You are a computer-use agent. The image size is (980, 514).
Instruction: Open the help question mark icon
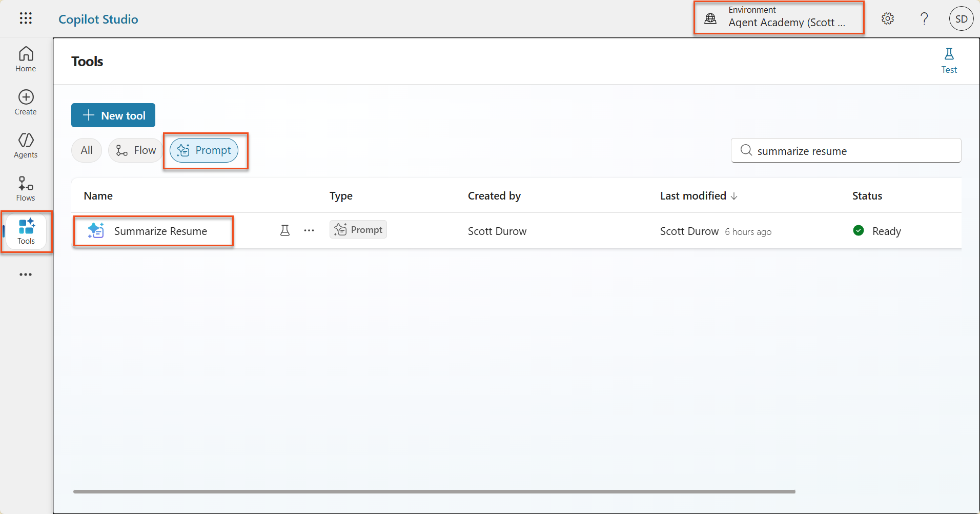click(924, 19)
